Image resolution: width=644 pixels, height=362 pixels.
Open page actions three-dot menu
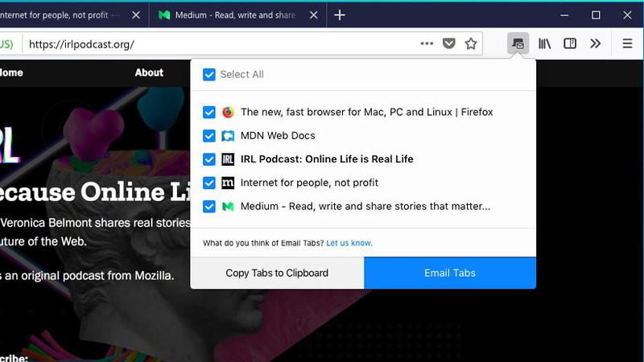427,43
